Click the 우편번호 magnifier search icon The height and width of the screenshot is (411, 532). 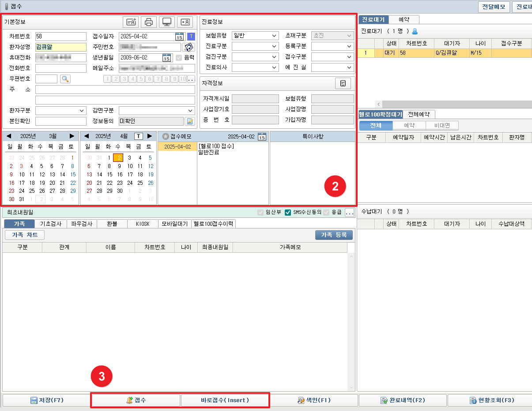click(x=65, y=79)
